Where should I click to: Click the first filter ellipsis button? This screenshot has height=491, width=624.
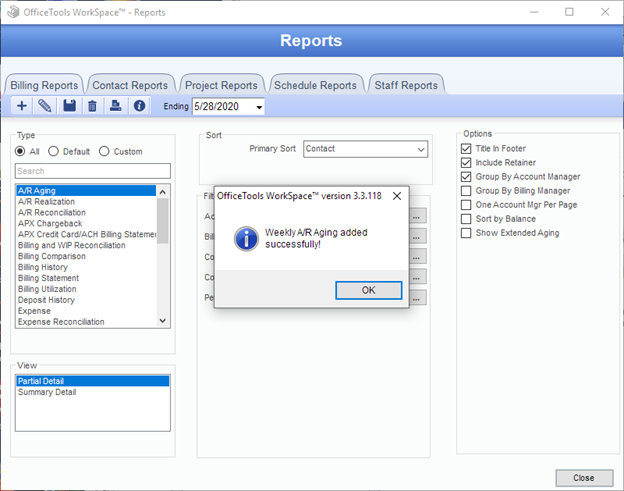tap(417, 216)
